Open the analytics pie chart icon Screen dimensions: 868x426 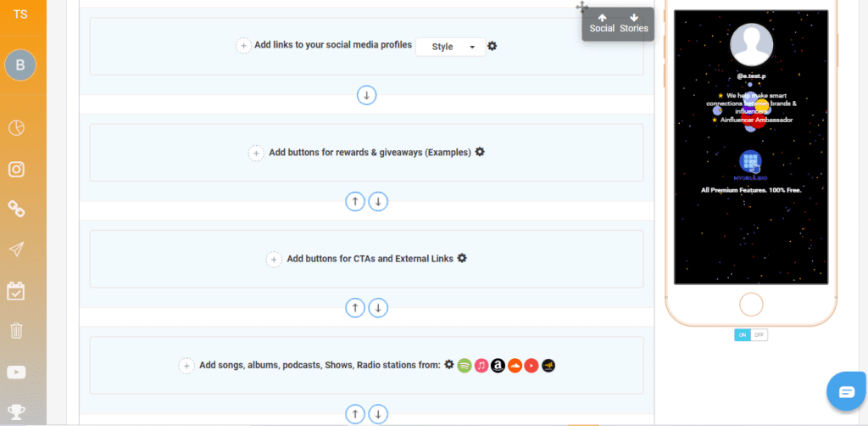(17, 128)
